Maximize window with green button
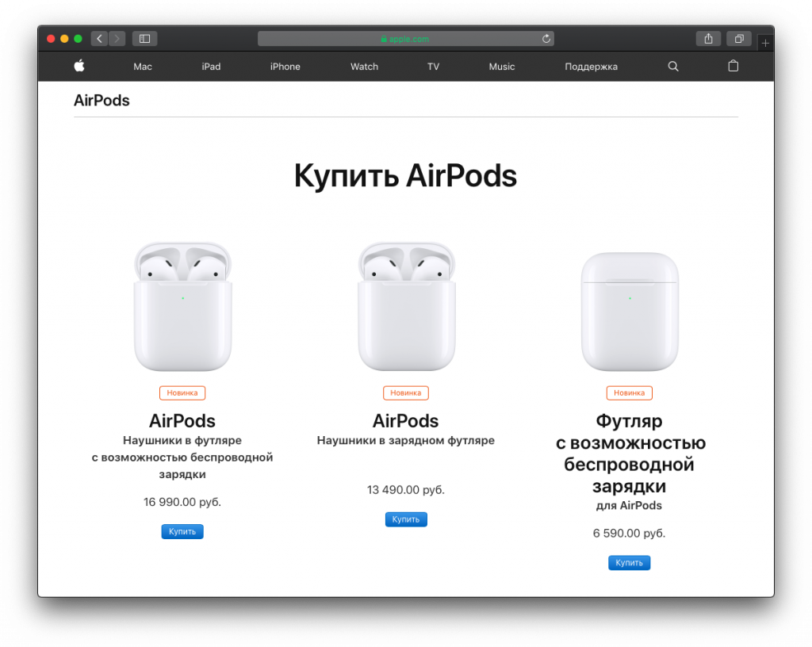The image size is (812, 647). pos(78,39)
